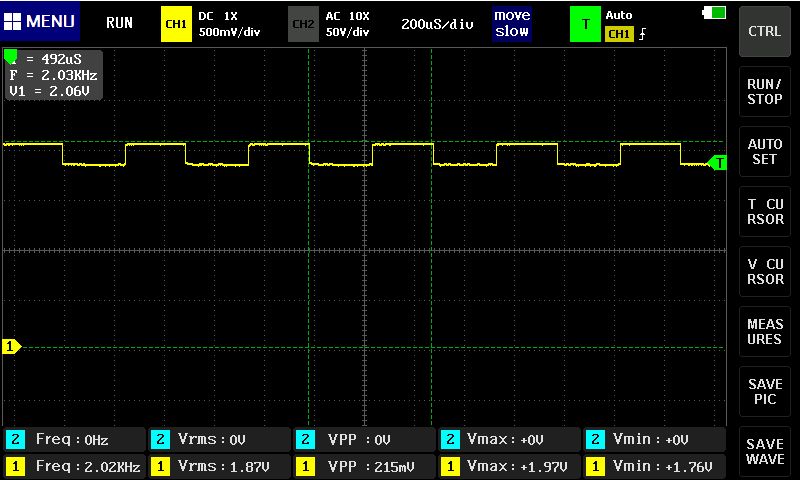
Task: Click the CH1 VPP: 215mV measurement
Action: [364, 466]
